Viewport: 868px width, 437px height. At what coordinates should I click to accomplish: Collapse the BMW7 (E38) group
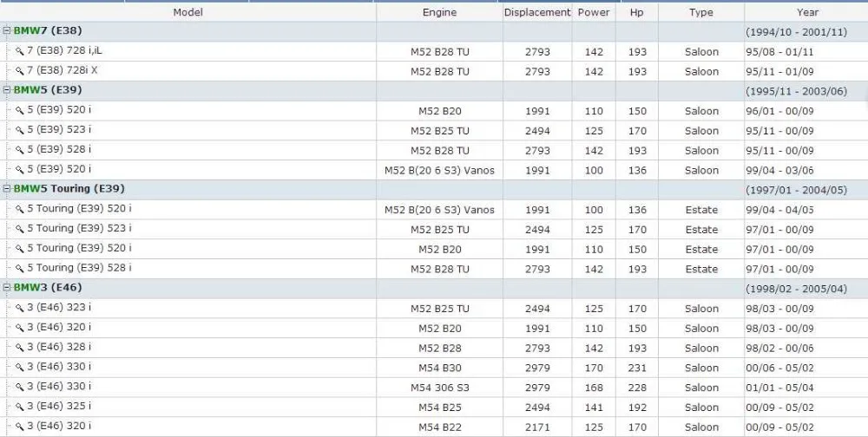7,31
